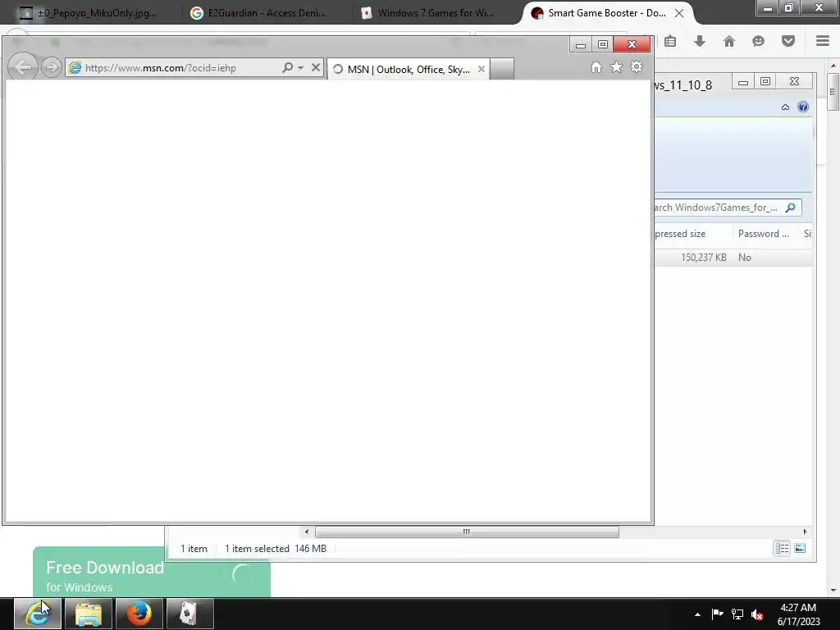Click the Firefox taskbar icon

point(139,614)
